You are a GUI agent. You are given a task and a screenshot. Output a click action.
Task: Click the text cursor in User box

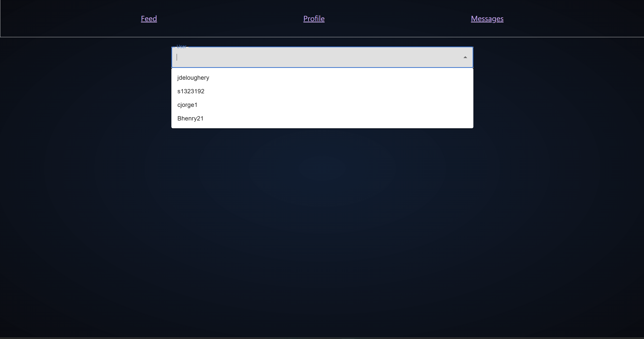177,57
